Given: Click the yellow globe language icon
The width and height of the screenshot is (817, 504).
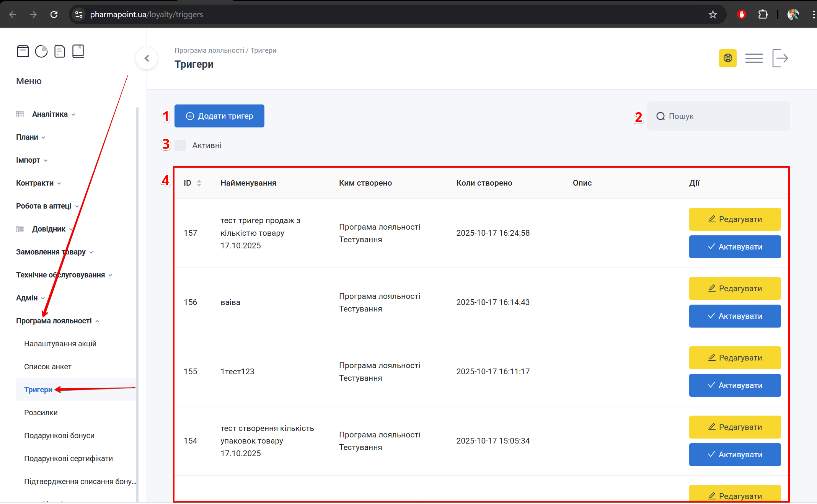Looking at the screenshot, I should [727, 58].
